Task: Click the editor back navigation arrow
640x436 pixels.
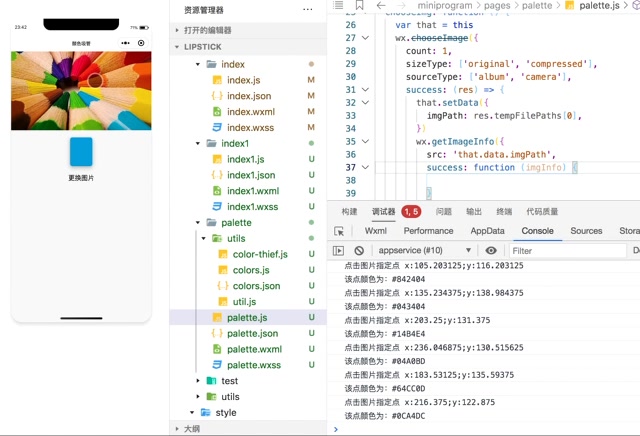Action: pos(381,6)
